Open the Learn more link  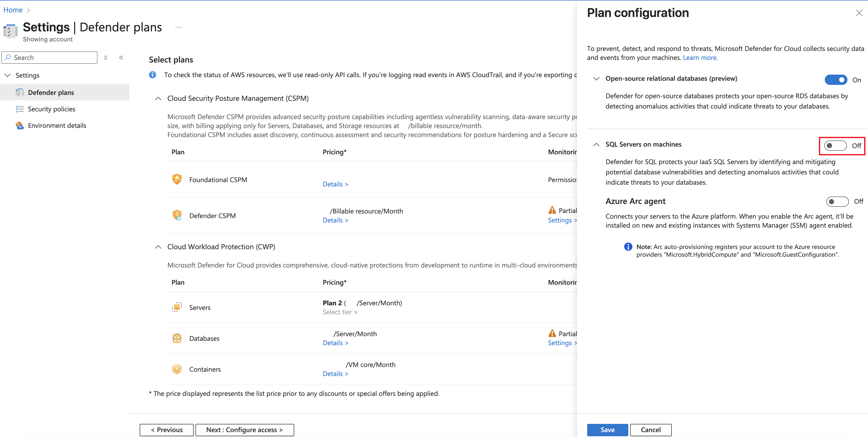[x=700, y=58]
